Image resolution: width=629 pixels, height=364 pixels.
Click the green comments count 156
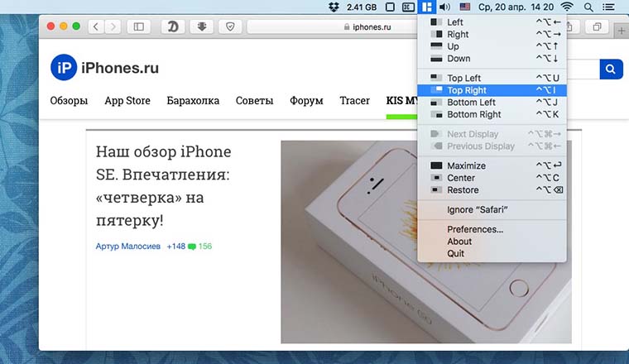[200, 247]
